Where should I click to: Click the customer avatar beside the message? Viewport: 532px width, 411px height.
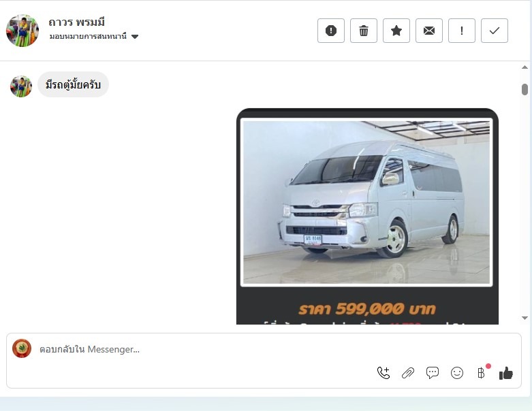[x=21, y=86]
